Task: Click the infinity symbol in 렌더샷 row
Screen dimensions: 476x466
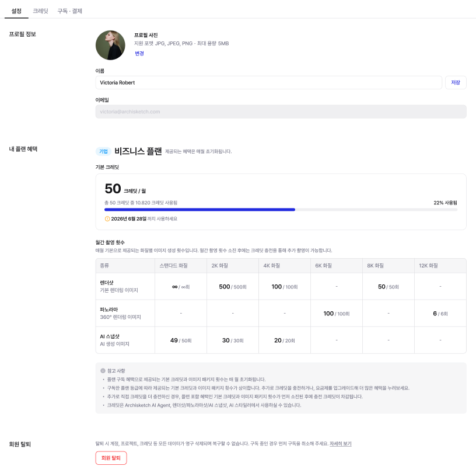Action: pos(175,287)
